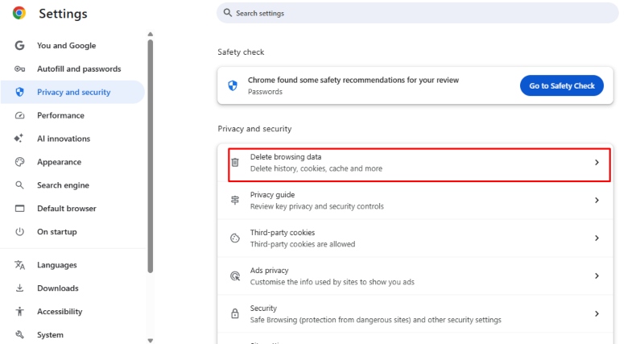
Task: Click the cookie icon for Third-party cookies
Action: 235,238
